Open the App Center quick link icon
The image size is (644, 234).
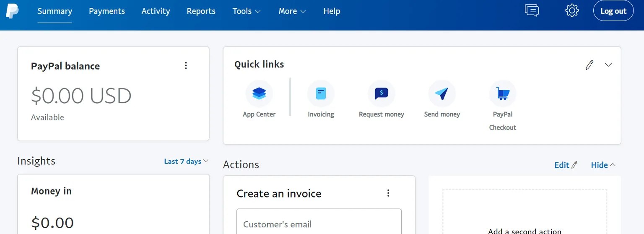coord(259,94)
